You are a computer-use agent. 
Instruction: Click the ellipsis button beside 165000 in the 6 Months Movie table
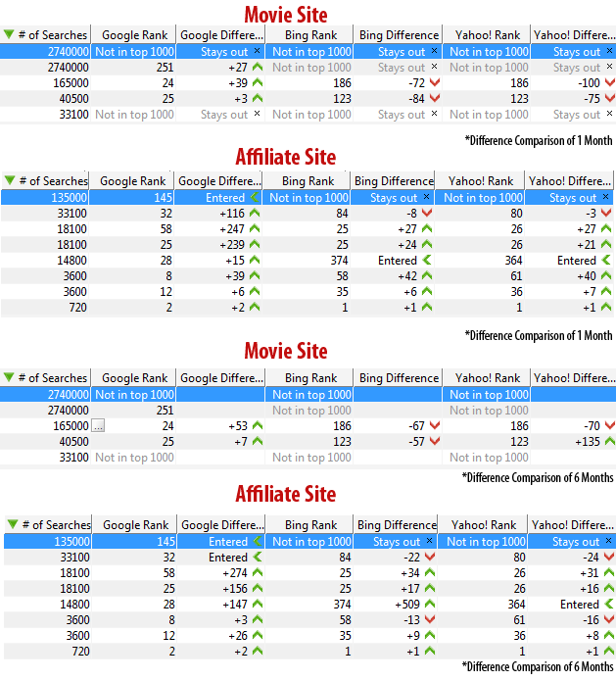tap(98, 425)
